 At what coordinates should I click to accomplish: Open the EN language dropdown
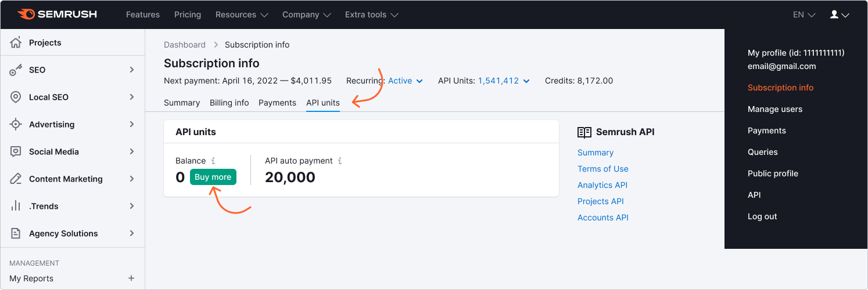point(804,14)
